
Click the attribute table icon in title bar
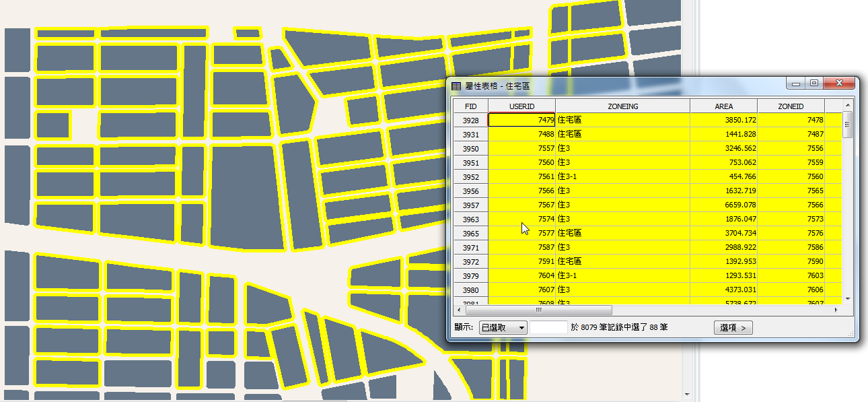[457, 86]
